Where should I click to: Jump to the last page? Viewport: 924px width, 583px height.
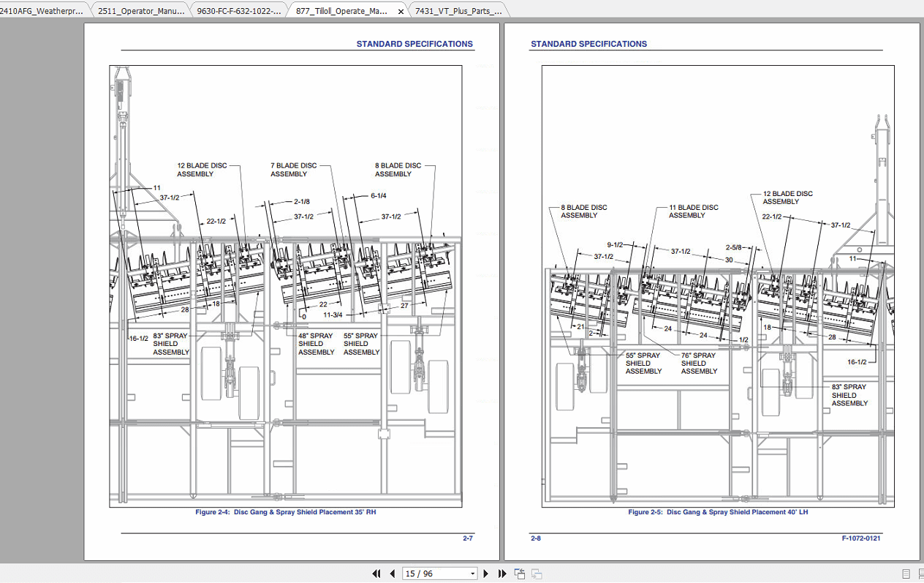[503, 573]
